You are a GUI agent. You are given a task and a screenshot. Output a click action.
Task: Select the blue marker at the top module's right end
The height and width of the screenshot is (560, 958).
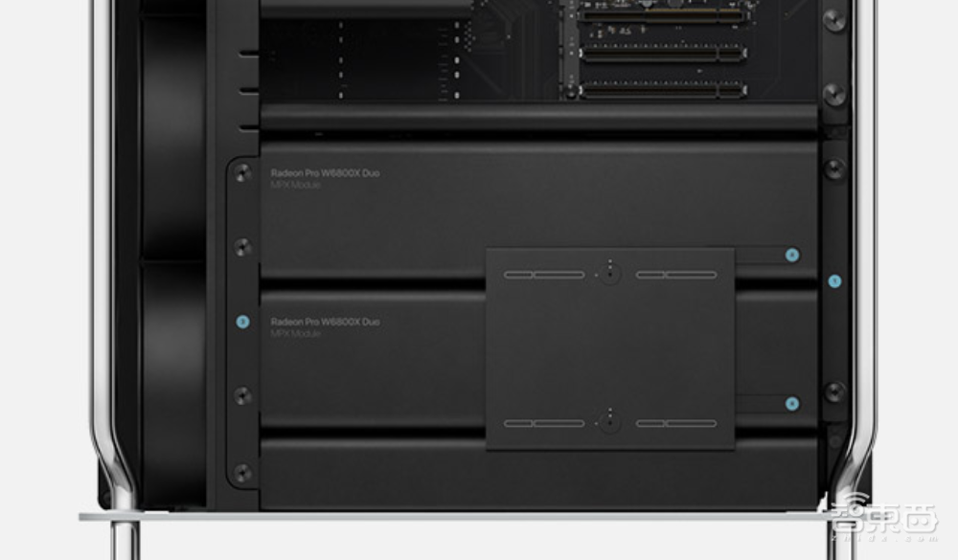click(792, 256)
